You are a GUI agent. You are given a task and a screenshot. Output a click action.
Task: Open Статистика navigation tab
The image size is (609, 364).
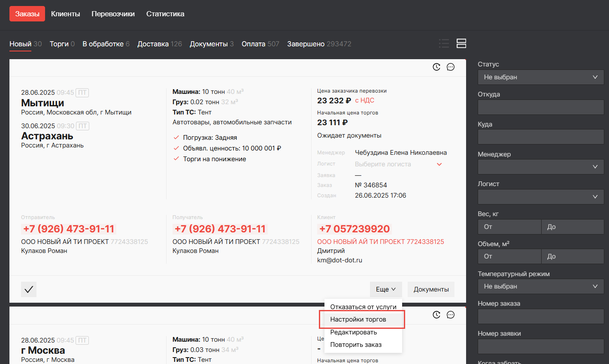pos(165,14)
